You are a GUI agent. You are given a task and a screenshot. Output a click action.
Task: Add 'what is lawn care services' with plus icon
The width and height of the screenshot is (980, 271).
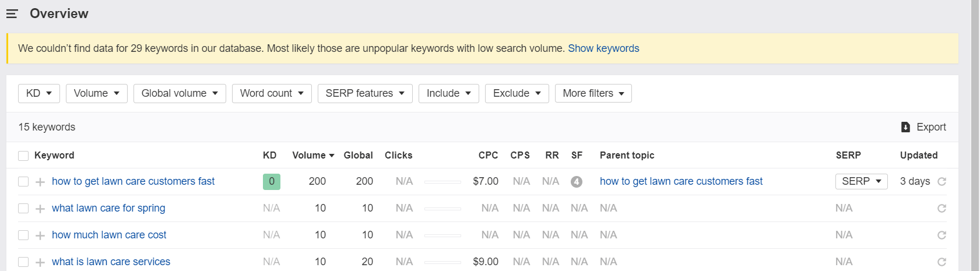[x=40, y=262]
